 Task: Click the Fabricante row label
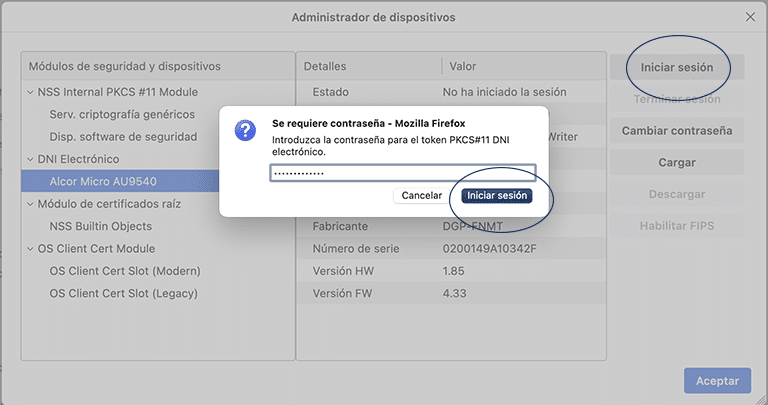[340, 226]
